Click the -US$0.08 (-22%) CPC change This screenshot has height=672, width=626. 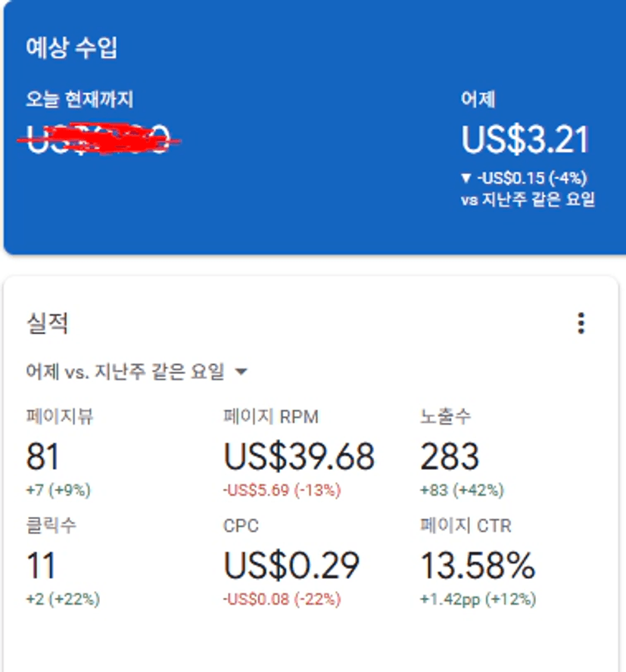point(282,599)
